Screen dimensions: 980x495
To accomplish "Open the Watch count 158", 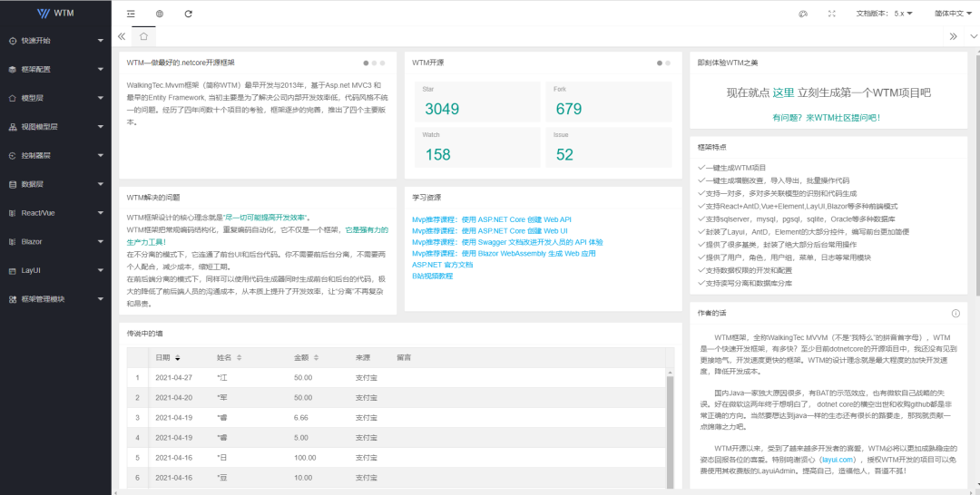I will click(x=437, y=154).
